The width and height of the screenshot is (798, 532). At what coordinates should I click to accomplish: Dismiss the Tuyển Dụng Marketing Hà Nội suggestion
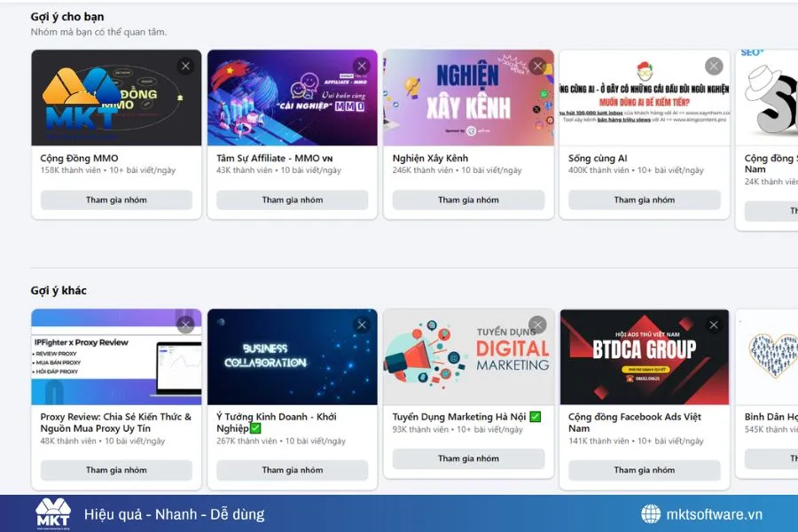click(537, 325)
